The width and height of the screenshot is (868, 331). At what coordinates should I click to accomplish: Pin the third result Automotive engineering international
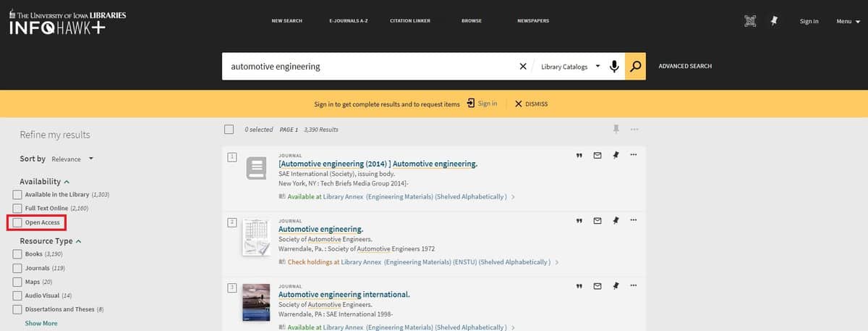[x=616, y=287]
